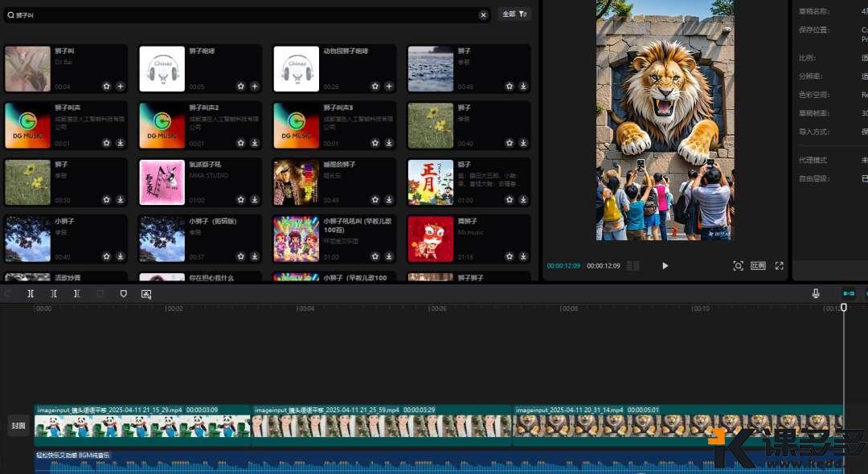Screen dimensions: 868x474
Task: Clear the search box with the X icon
Action: [x=483, y=15]
